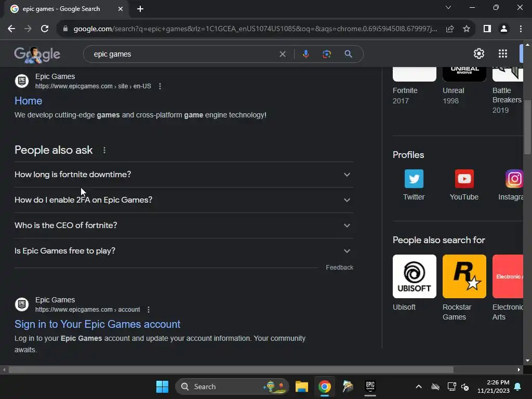The width and height of the screenshot is (532, 399).
Task: Expand How long is fortnite downtime
Action: (x=183, y=175)
